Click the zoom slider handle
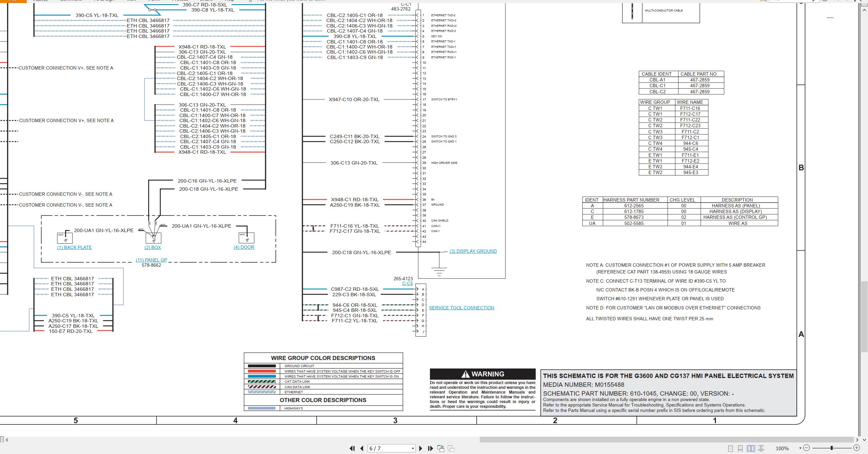Screen dimensions: 868x454 tap(832, 448)
